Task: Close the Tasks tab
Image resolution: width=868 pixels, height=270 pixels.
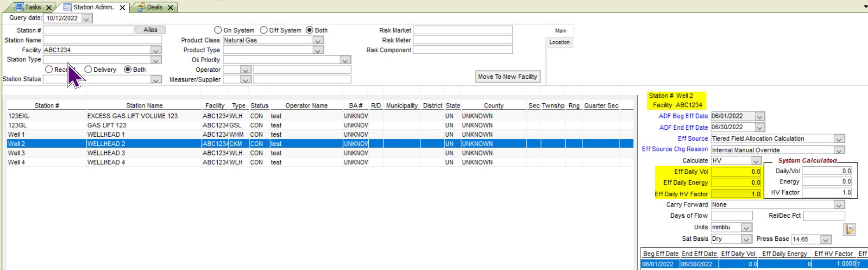Action: tap(49, 7)
